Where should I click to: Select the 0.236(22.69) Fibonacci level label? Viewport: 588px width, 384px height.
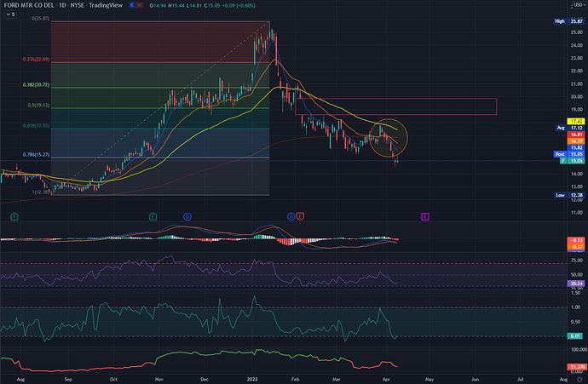[x=36, y=60]
